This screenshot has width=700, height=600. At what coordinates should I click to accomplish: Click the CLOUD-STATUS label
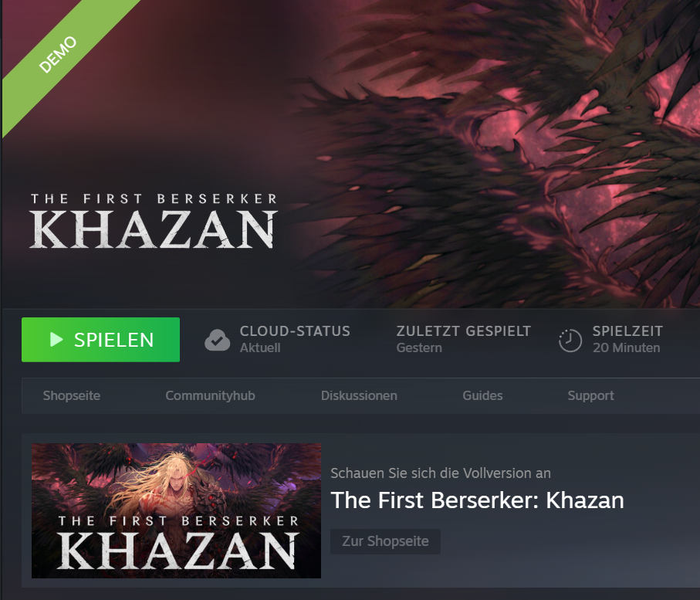[x=295, y=331]
